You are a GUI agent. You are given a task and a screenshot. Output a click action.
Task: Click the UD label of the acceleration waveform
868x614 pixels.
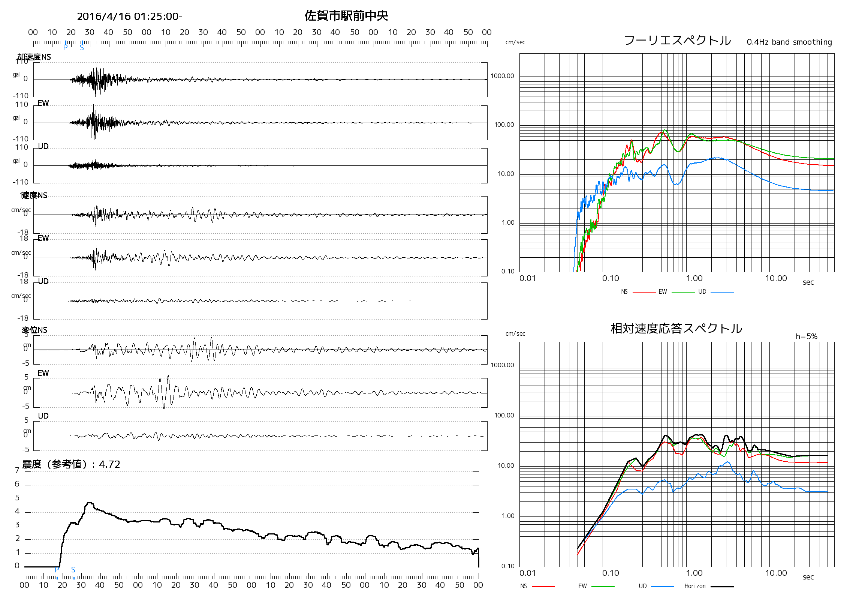click(x=43, y=146)
